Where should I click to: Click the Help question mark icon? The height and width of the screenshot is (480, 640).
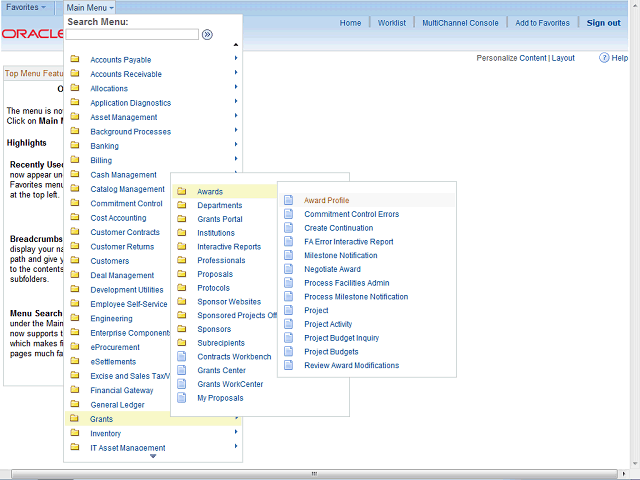tap(605, 58)
